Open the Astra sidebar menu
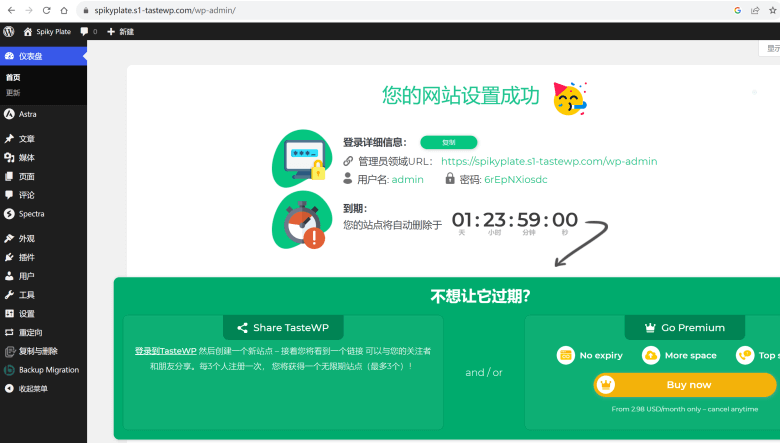Screen dimensions: 780x443 pos(43,114)
